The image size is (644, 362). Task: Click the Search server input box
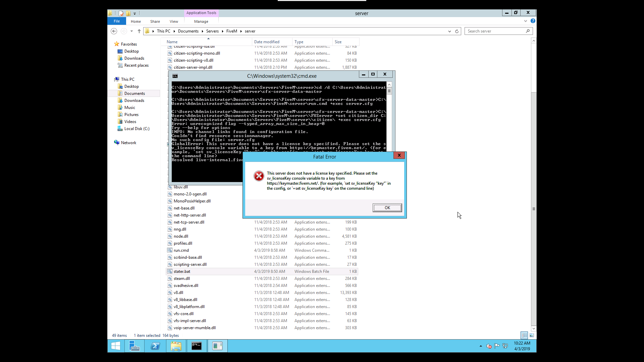[495, 31]
